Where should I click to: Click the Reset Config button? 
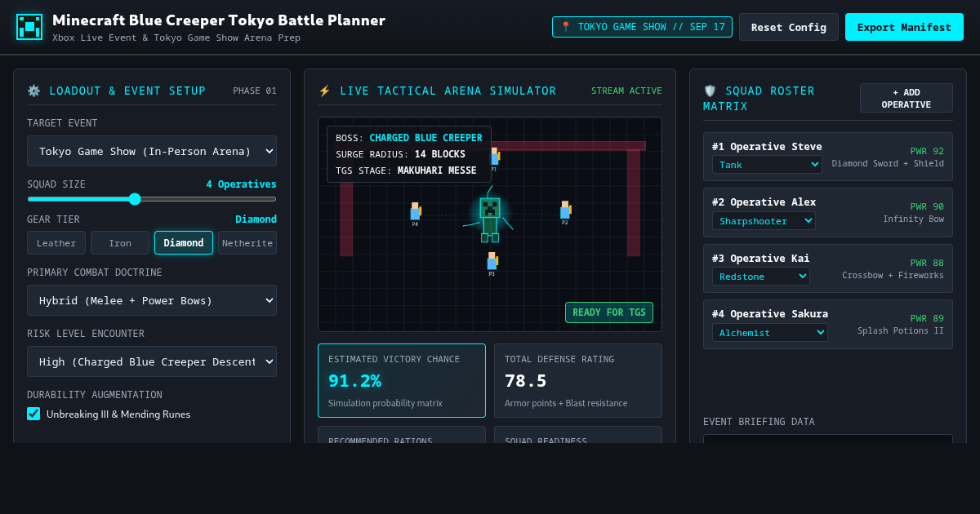(x=789, y=27)
